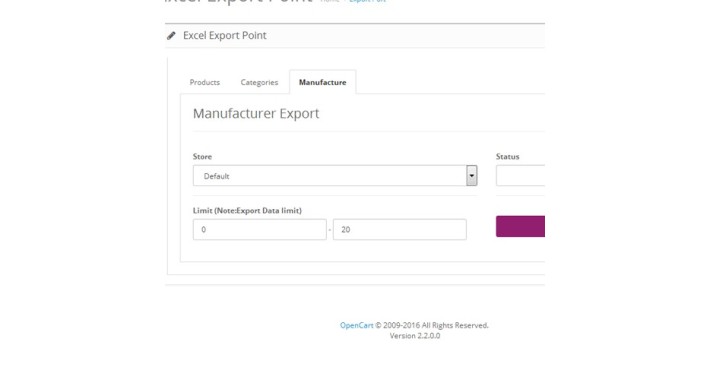Click the Excel Export Point panel title

[225, 35]
